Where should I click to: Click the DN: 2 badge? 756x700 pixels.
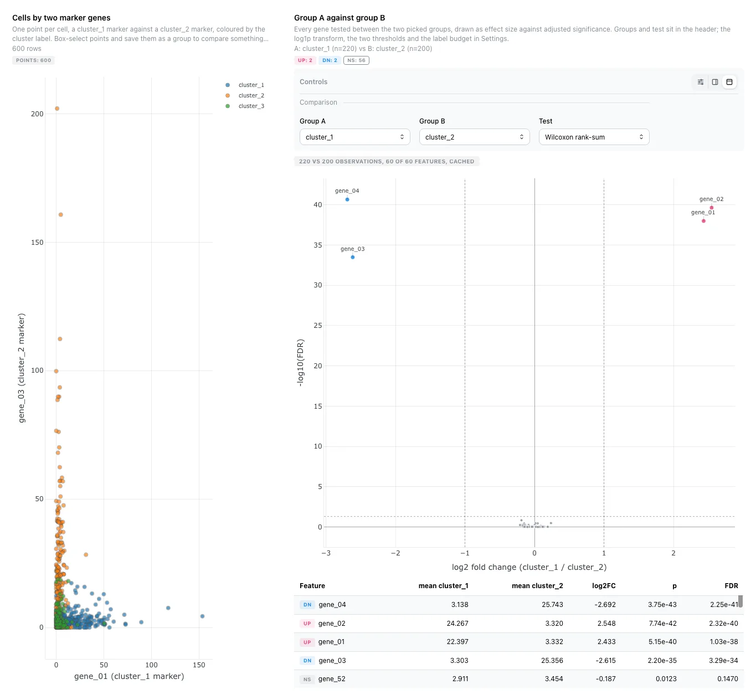click(330, 60)
